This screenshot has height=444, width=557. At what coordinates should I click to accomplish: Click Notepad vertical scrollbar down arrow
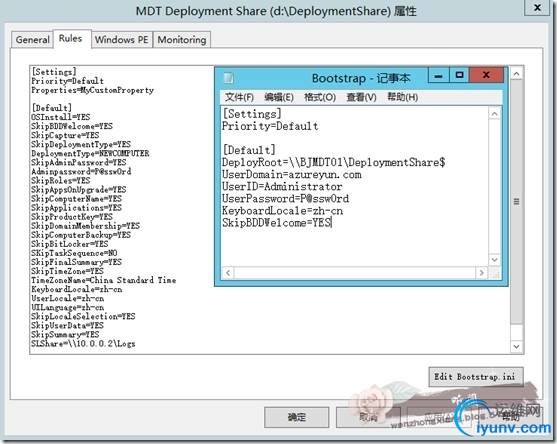coord(494,260)
